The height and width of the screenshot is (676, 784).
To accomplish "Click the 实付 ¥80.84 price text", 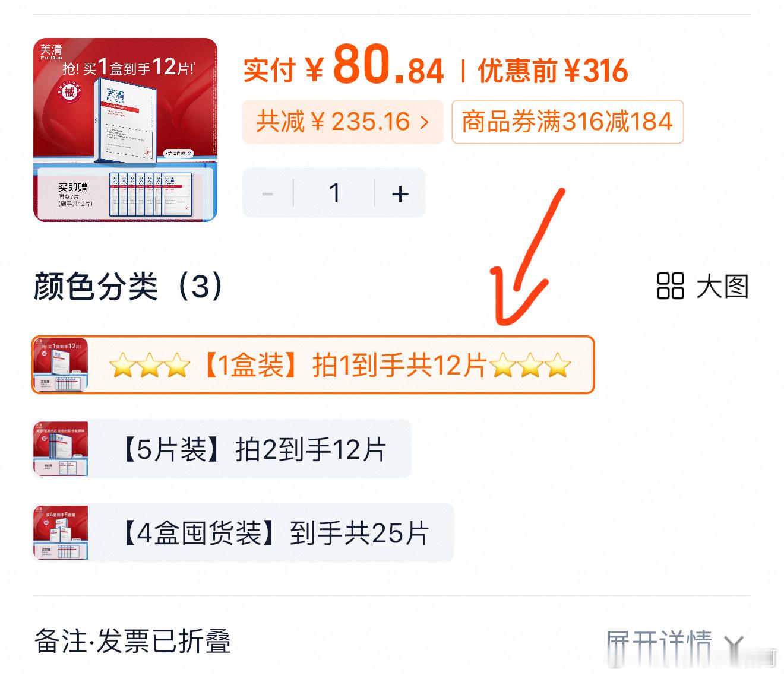I will pyautogui.click(x=343, y=66).
